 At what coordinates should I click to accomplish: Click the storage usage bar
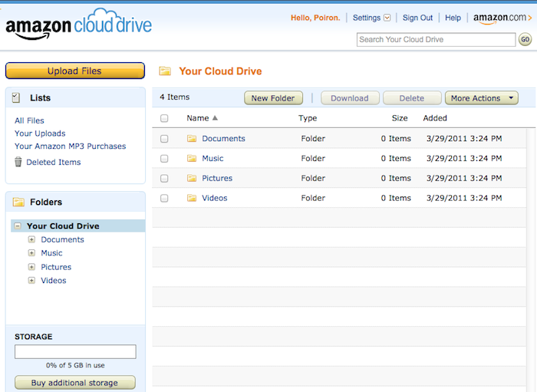point(75,351)
